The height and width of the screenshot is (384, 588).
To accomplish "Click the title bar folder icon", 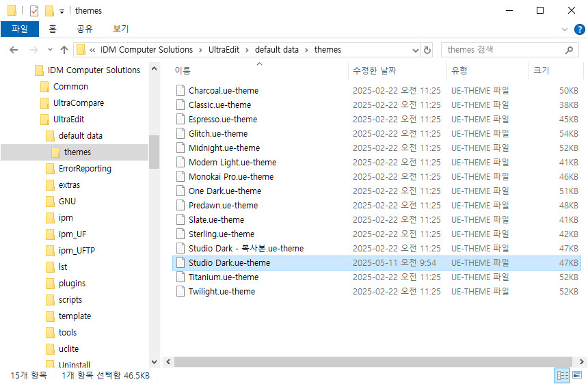I will coord(12,10).
